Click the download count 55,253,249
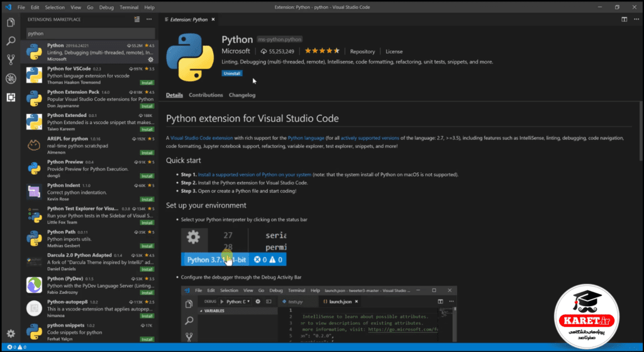This screenshot has width=644, height=352. tap(277, 52)
